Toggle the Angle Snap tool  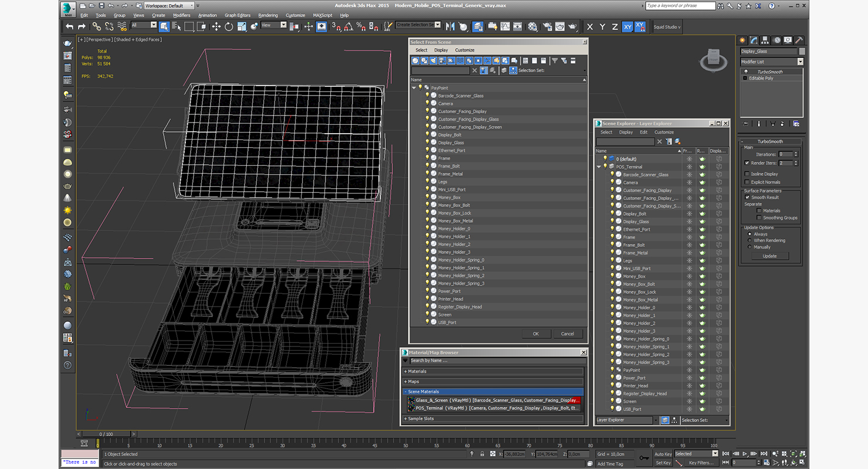(348, 26)
